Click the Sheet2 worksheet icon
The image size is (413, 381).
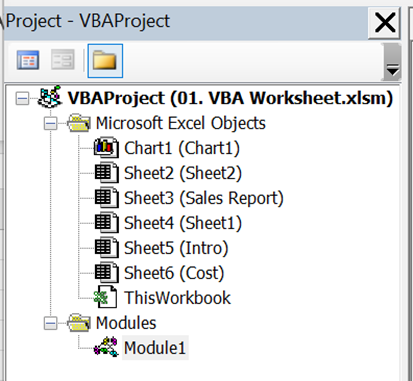(106, 173)
